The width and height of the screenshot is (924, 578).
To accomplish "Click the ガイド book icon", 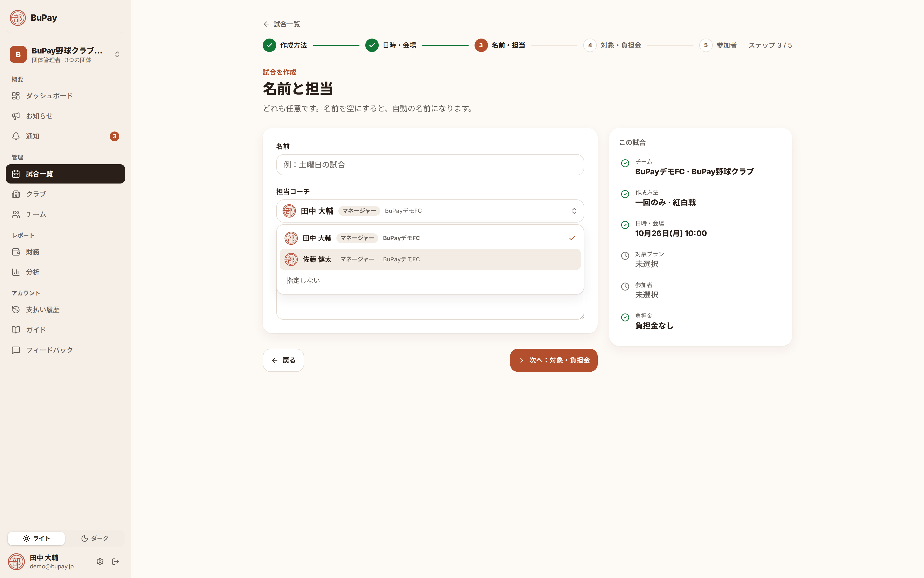I will point(16,329).
